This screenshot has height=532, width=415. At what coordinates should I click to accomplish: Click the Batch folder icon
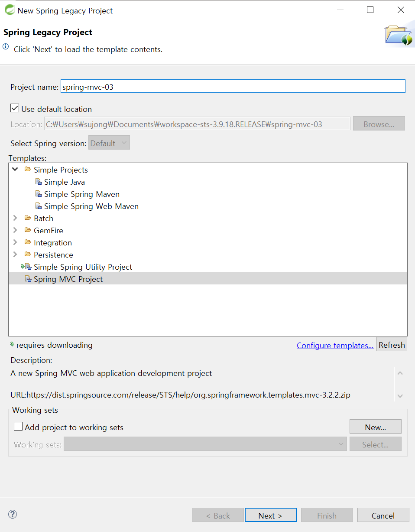click(28, 218)
